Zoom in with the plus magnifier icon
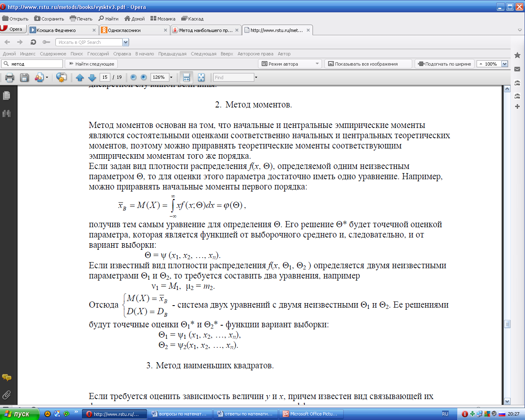525x420 pixels. click(x=144, y=77)
